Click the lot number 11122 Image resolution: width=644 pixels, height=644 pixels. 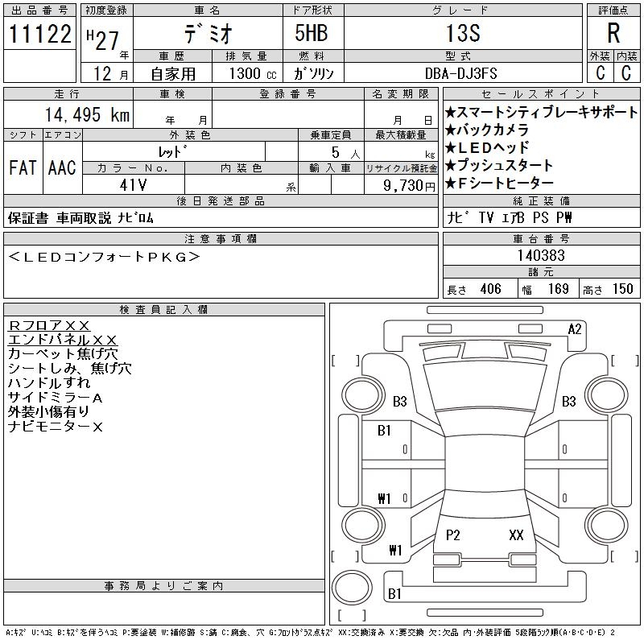[x=39, y=34]
